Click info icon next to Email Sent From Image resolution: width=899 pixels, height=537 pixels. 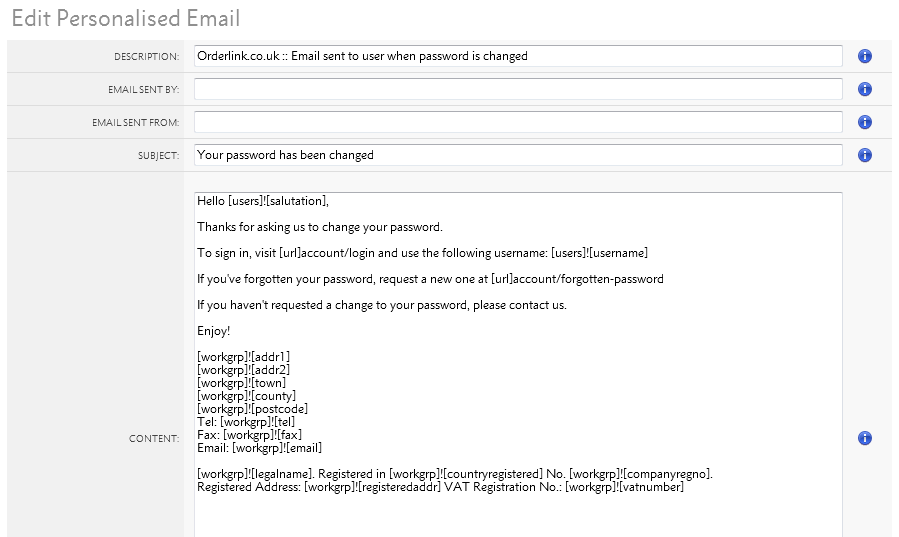tap(865, 122)
